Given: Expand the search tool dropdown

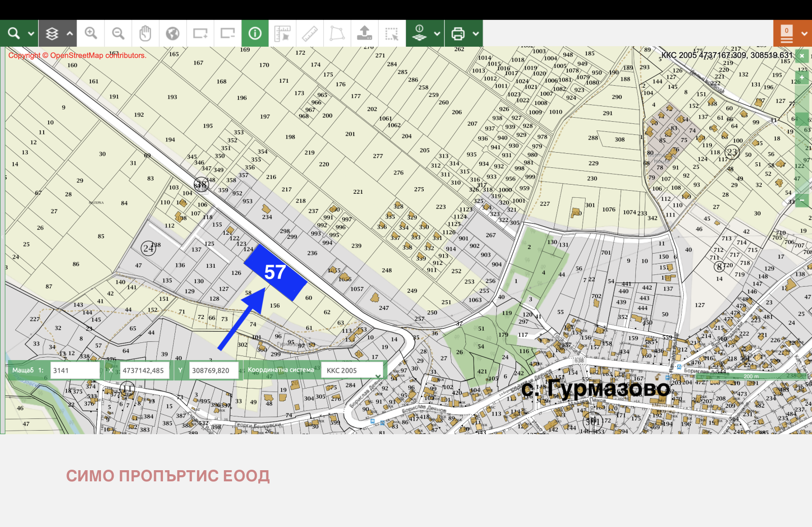Looking at the screenshot, I should coord(30,33).
